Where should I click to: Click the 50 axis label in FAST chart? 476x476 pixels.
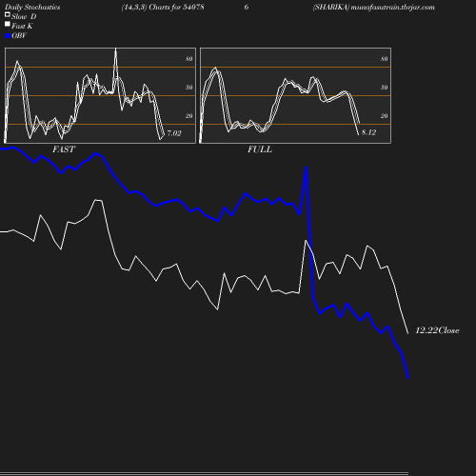point(189,88)
